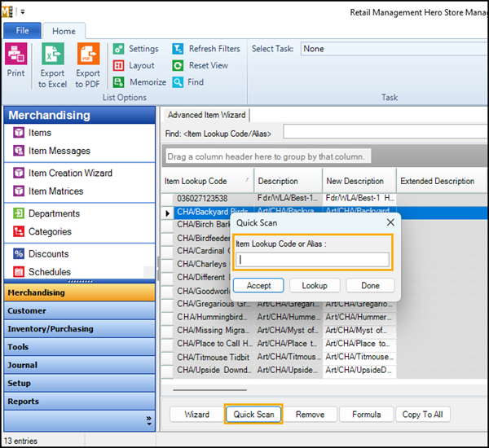Click the Quick Scan button
The image size is (489, 448).
253,415
